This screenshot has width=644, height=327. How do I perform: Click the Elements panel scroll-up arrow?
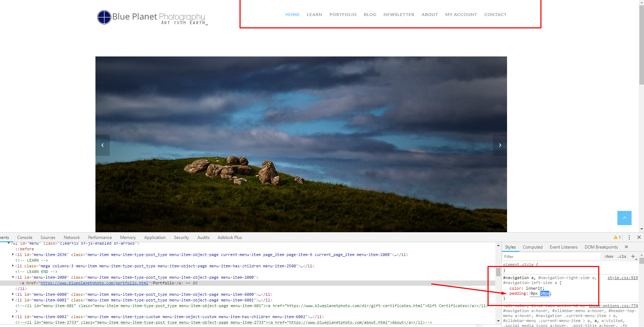498,246
